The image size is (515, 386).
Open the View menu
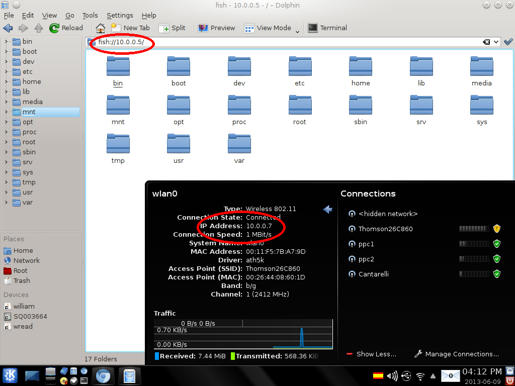point(49,15)
